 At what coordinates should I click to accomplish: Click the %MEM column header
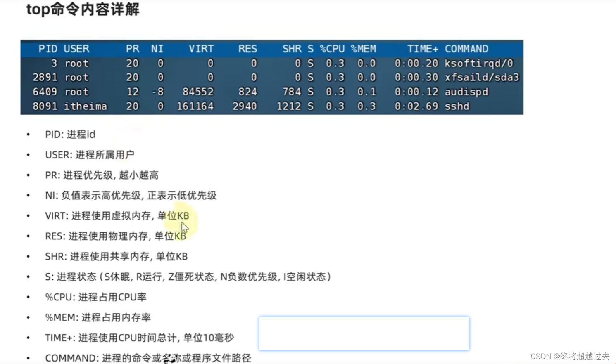click(x=364, y=49)
